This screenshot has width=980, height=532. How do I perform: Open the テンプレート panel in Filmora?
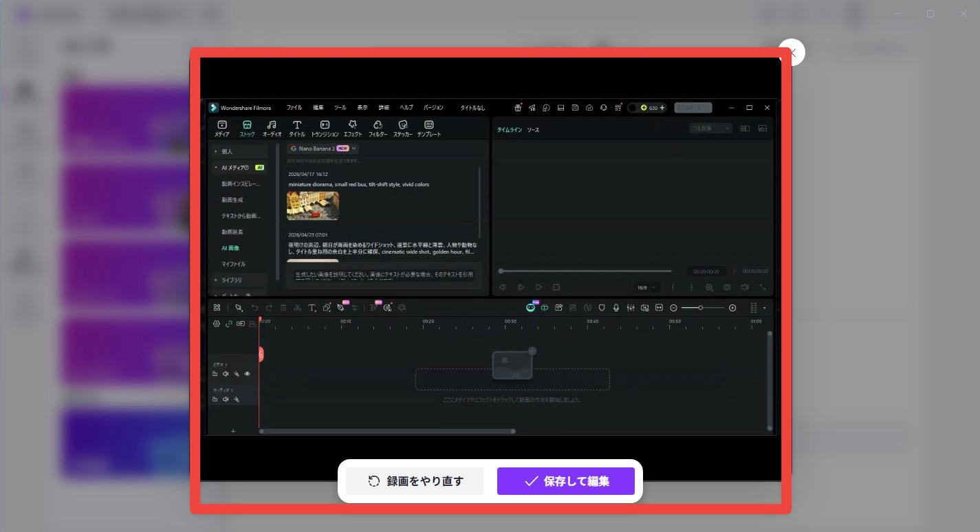429,129
